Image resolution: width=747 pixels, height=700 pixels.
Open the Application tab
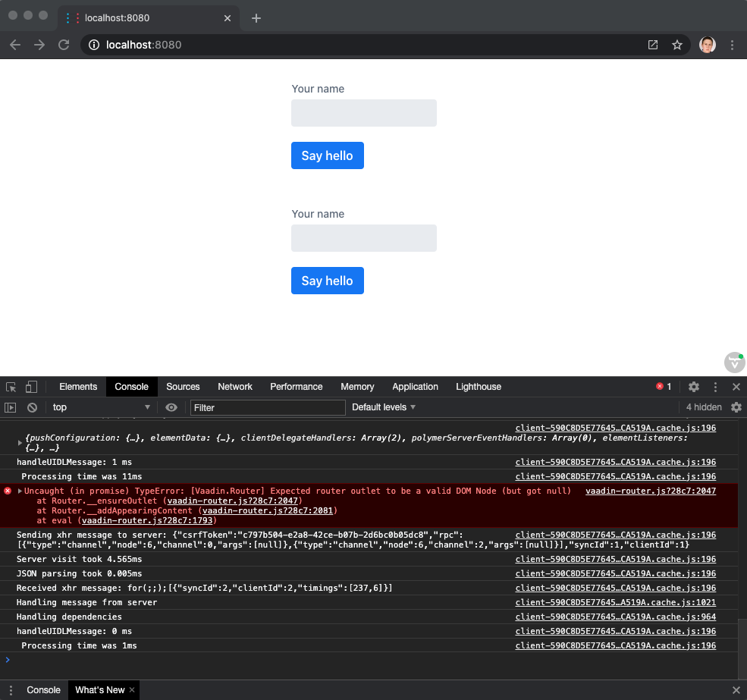[415, 387]
